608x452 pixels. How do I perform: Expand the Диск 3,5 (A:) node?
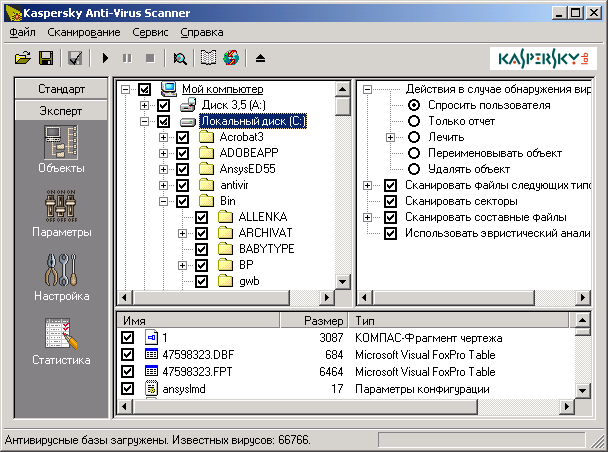tap(144, 105)
